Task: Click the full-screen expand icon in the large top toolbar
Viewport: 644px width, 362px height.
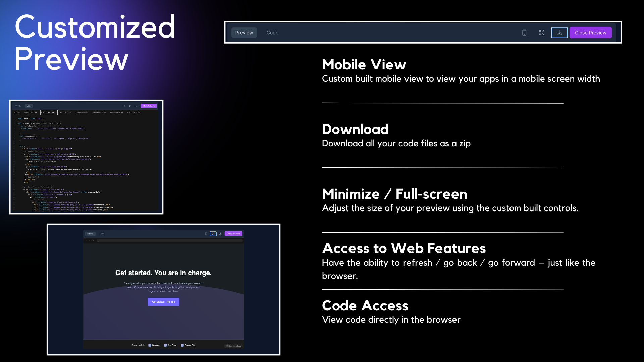Action: click(542, 33)
